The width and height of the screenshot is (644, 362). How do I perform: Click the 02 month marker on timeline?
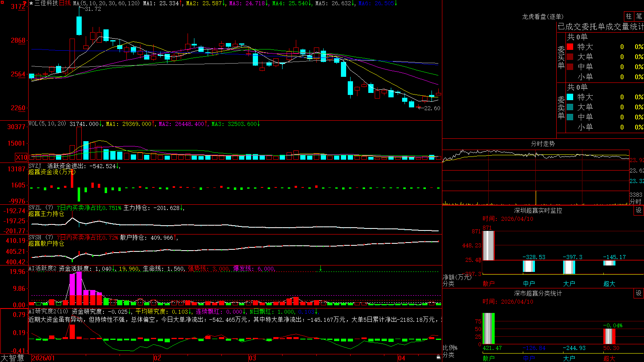[157, 358]
